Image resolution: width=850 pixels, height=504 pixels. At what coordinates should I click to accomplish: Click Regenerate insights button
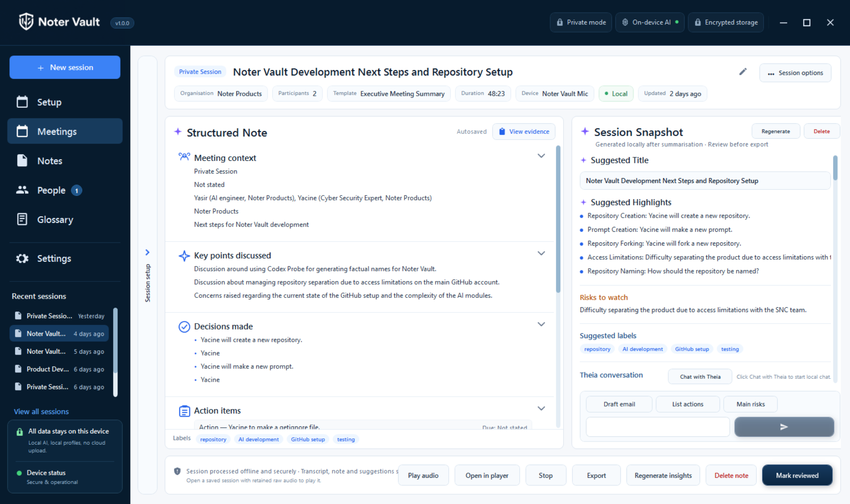[x=663, y=475]
